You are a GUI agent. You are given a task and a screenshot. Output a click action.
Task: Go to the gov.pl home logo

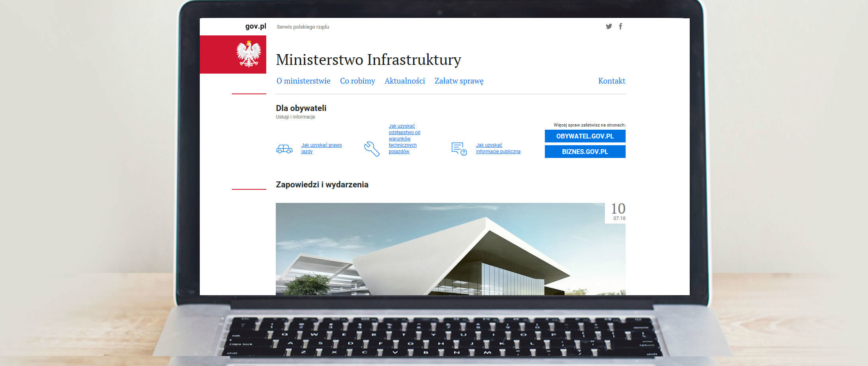point(256,27)
